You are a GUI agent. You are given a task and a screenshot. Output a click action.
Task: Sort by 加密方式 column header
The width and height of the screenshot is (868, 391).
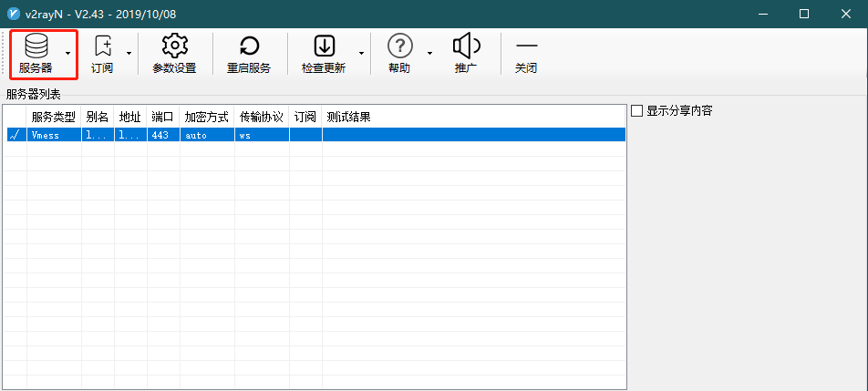(x=207, y=118)
